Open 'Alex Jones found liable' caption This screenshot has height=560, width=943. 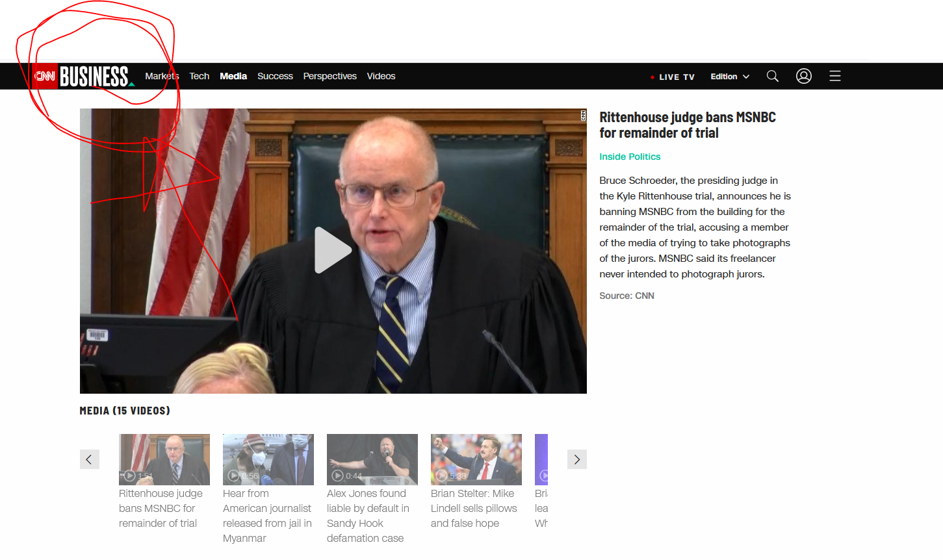point(368,516)
